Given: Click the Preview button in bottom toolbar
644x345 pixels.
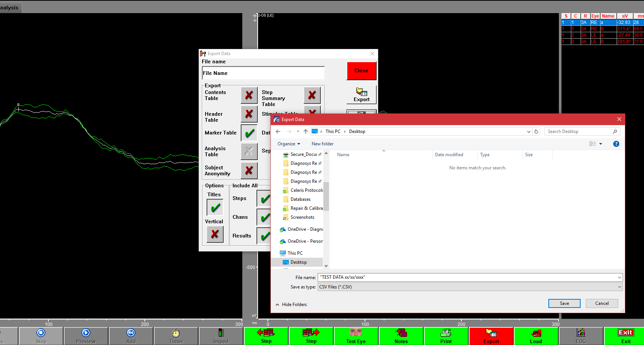Looking at the screenshot, I should click(86, 336).
